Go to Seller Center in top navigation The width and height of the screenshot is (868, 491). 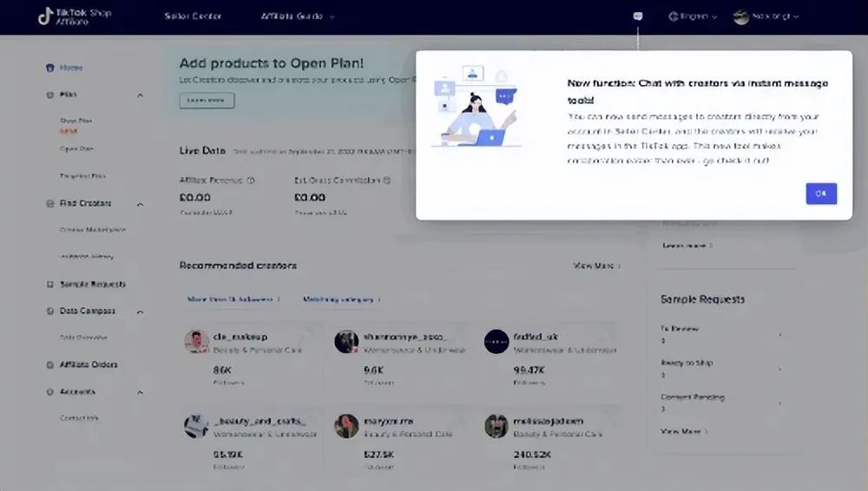(193, 16)
